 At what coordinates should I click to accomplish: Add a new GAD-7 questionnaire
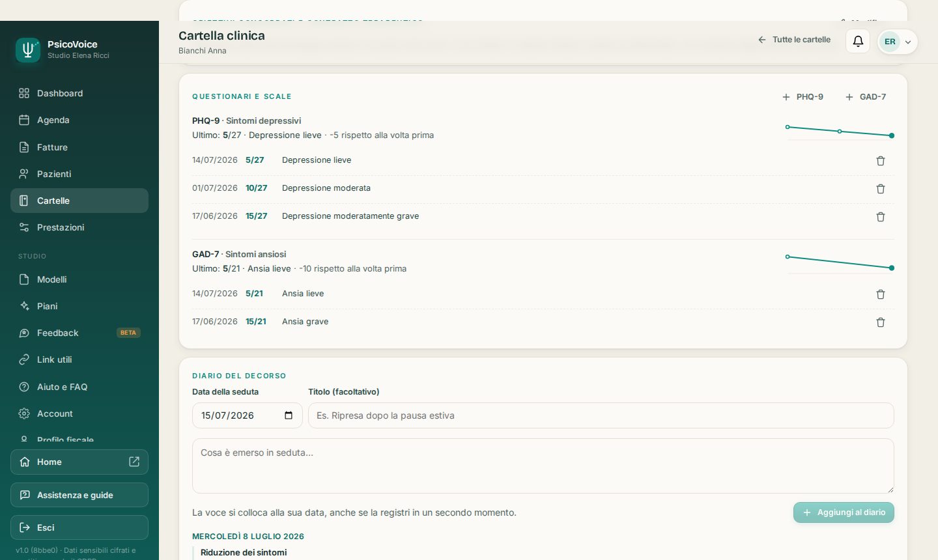[x=866, y=97]
